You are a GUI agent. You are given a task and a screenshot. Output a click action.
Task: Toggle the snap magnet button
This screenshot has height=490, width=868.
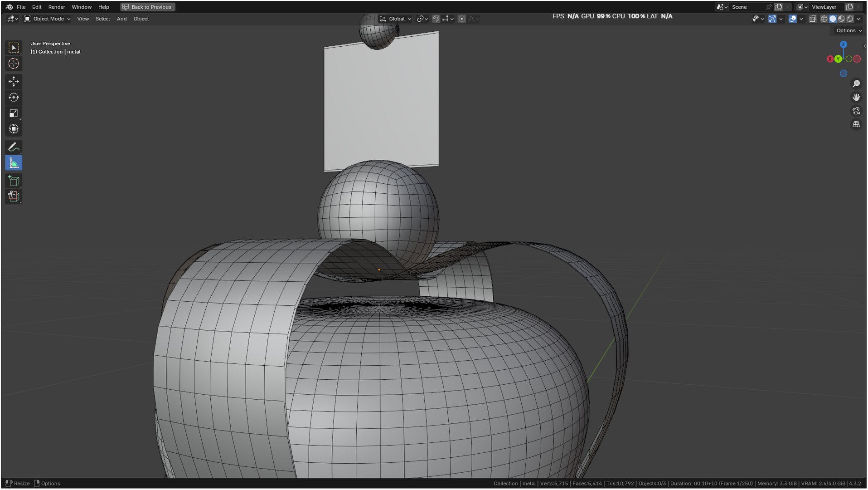(x=436, y=19)
